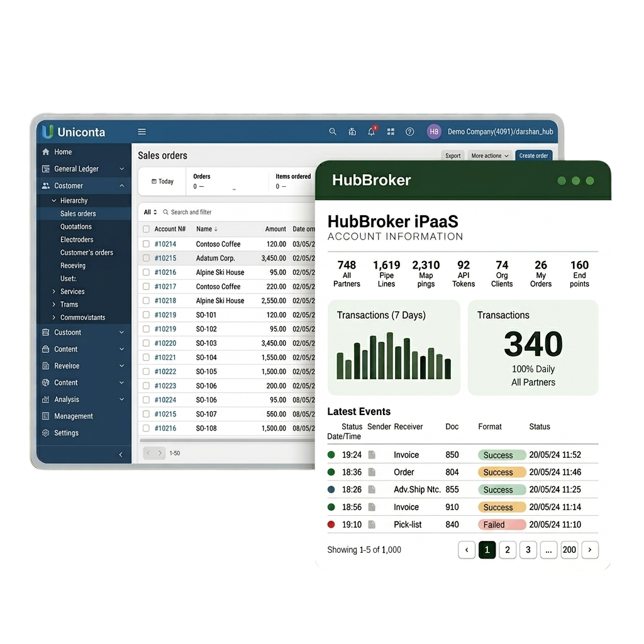Collapse the Hierarchy tree node
The height and width of the screenshot is (644, 644).
54,201
